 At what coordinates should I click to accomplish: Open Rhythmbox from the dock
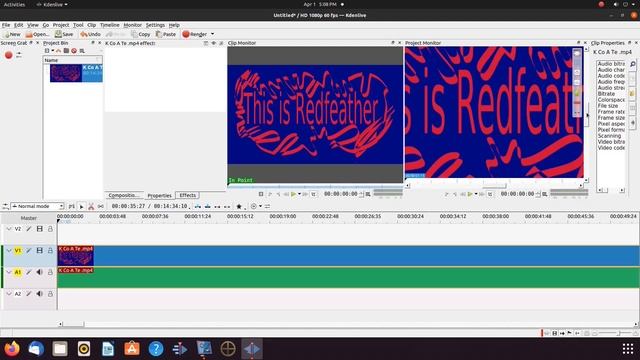(84, 349)
